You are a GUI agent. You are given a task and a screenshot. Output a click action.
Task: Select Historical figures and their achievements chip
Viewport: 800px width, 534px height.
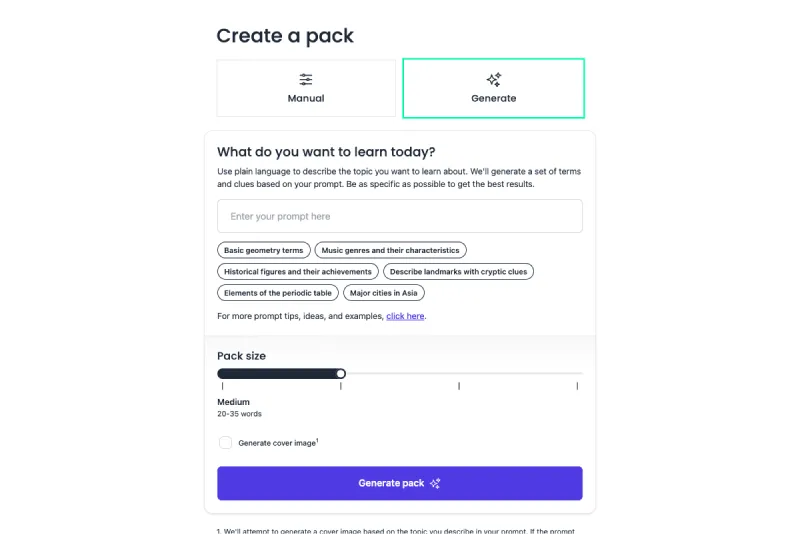click(298, 271)
